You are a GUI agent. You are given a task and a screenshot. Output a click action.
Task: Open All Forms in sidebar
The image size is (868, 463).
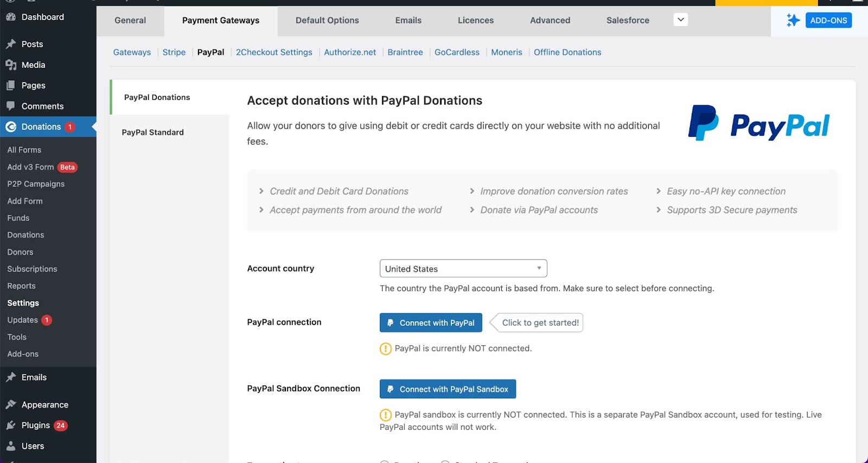(24, 150)
